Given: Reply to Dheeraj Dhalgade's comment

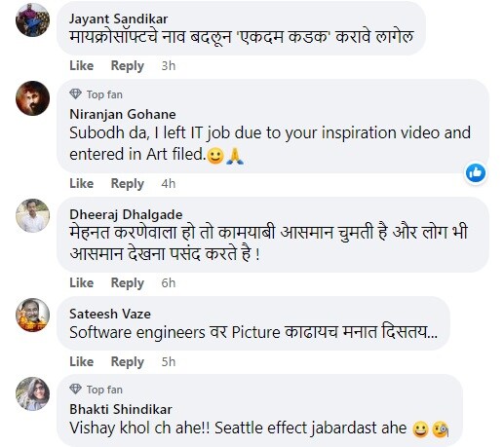Looking at the screenshot, I should pyautogui.click(x=128, y=283).
